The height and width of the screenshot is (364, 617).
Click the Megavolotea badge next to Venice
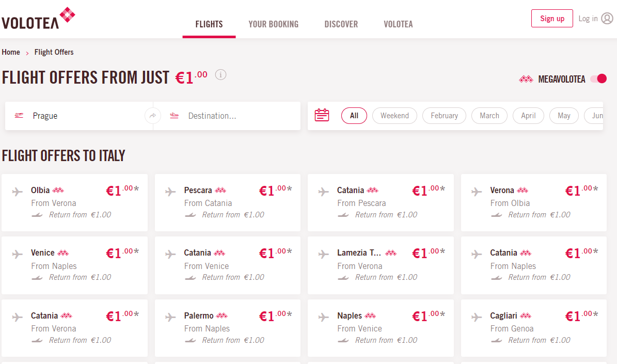[x=63, y=253]
